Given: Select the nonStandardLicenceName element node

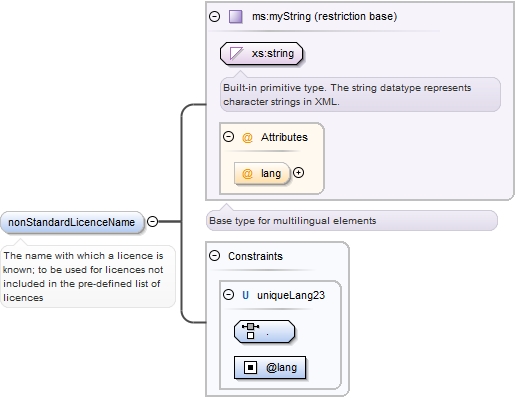Looking at the screenshot, I should [72, 222].
